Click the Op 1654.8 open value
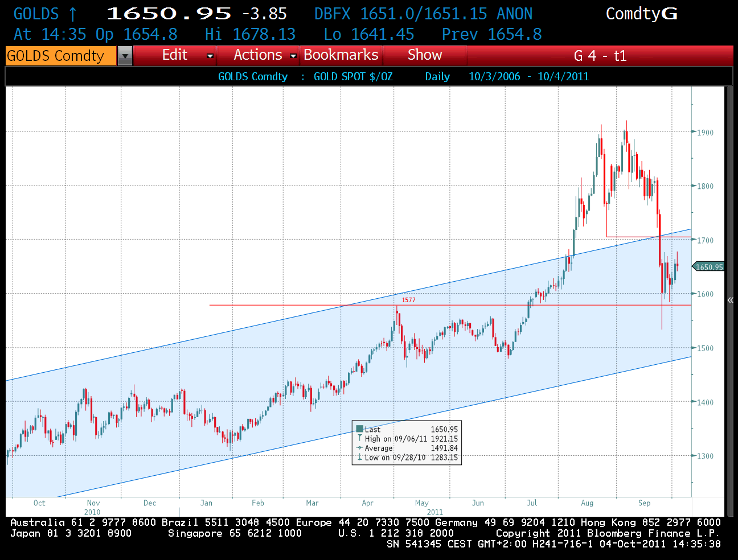The image size is (738, 560). pyautogui.click(x=137, y=35)
